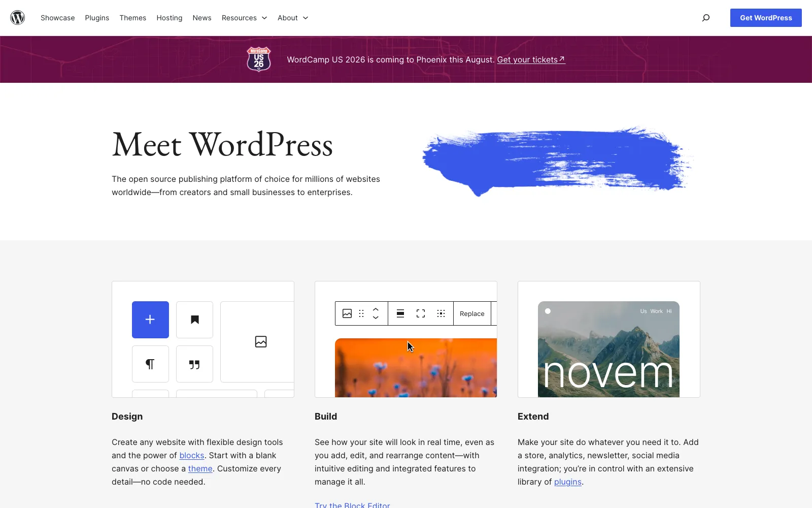Follow the plugins link in Extend text
Image resolution: width=812 pixels, height=508 pixels.
pyautogui.click(x=568, y=482)
